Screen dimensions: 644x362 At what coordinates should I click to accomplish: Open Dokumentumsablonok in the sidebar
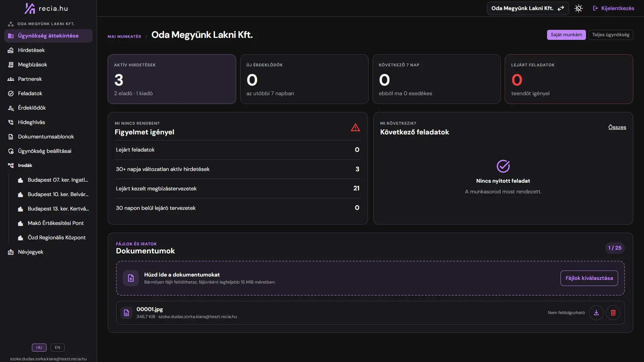pos(48,137)
